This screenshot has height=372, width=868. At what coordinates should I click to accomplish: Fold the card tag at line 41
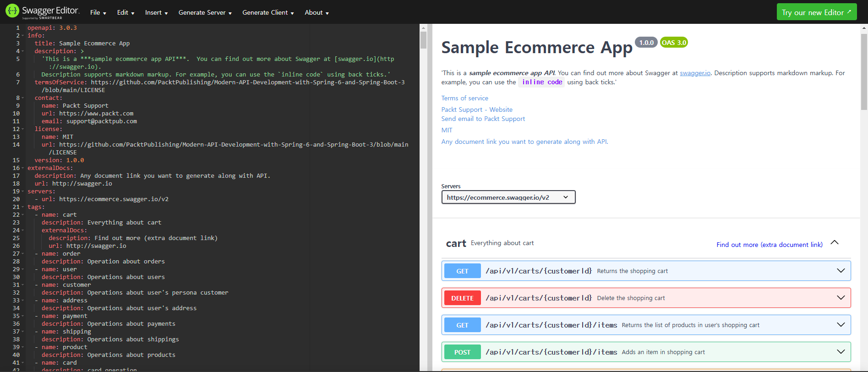point(23,363)
